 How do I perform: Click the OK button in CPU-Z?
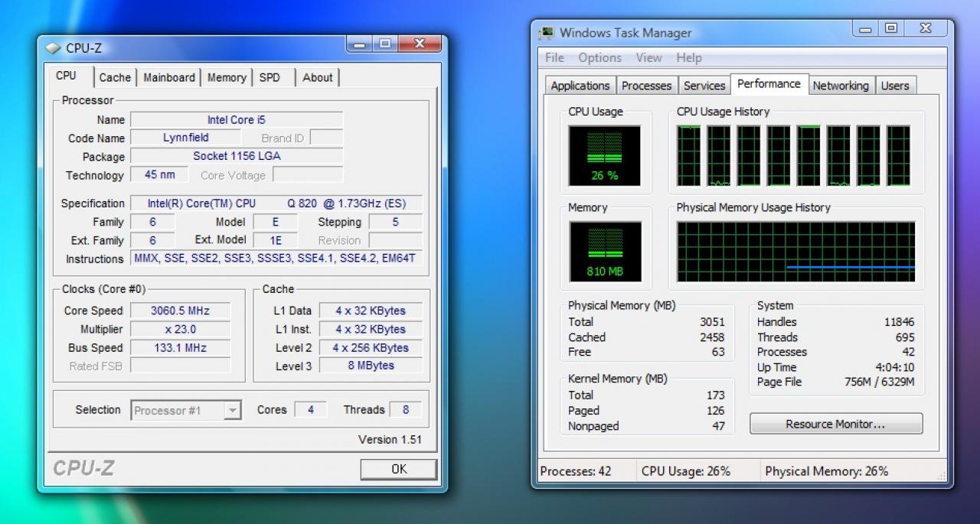399,469
